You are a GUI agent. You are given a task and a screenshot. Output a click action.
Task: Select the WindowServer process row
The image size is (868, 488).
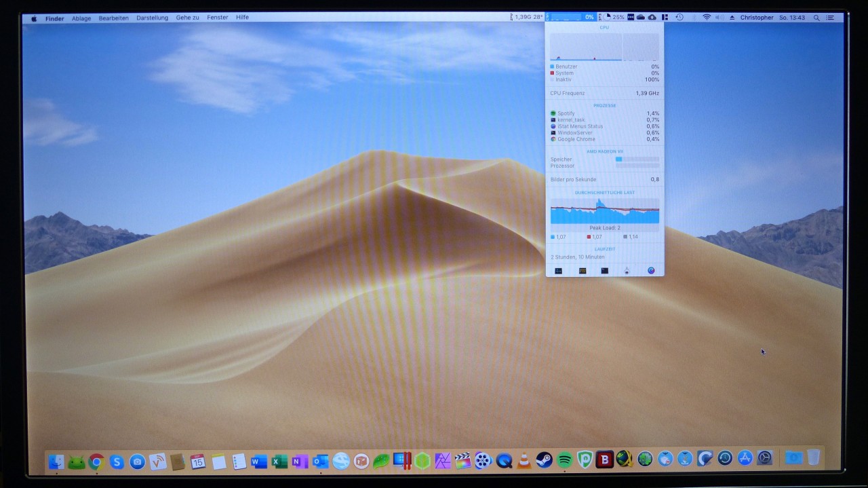click(605, 133)
